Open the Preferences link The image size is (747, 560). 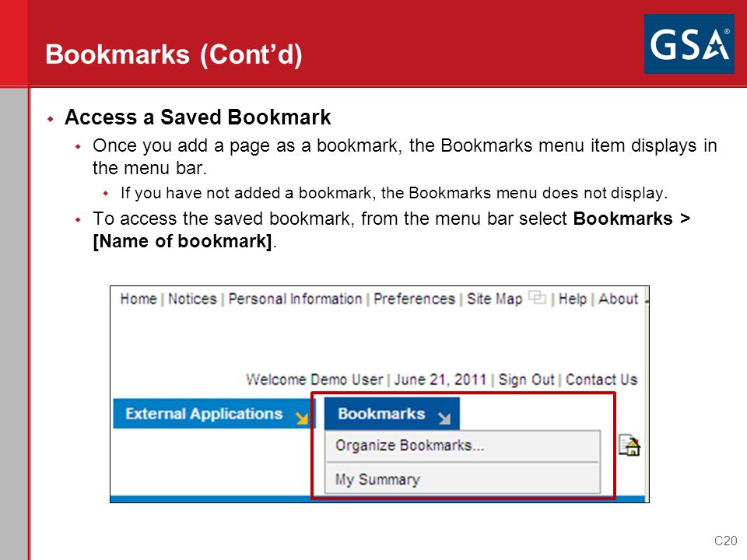point(415,299)
